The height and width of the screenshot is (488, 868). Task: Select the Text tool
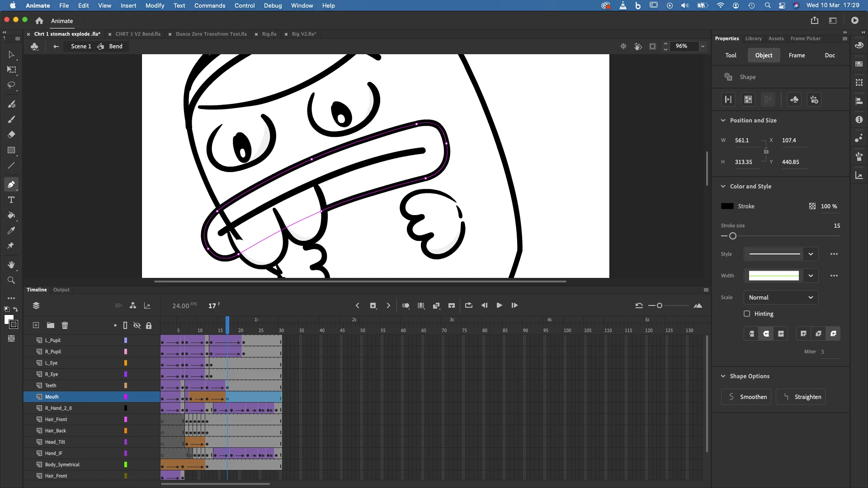point(11,200)
